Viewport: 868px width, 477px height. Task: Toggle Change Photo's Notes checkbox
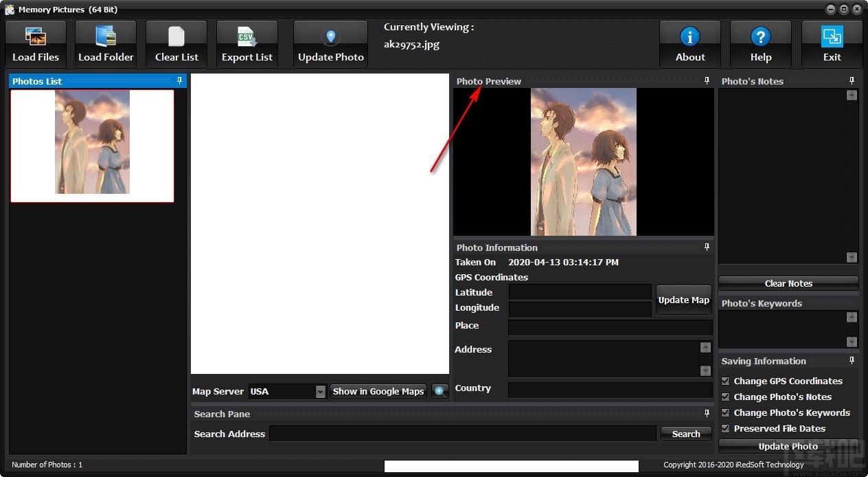coord(725,397)
